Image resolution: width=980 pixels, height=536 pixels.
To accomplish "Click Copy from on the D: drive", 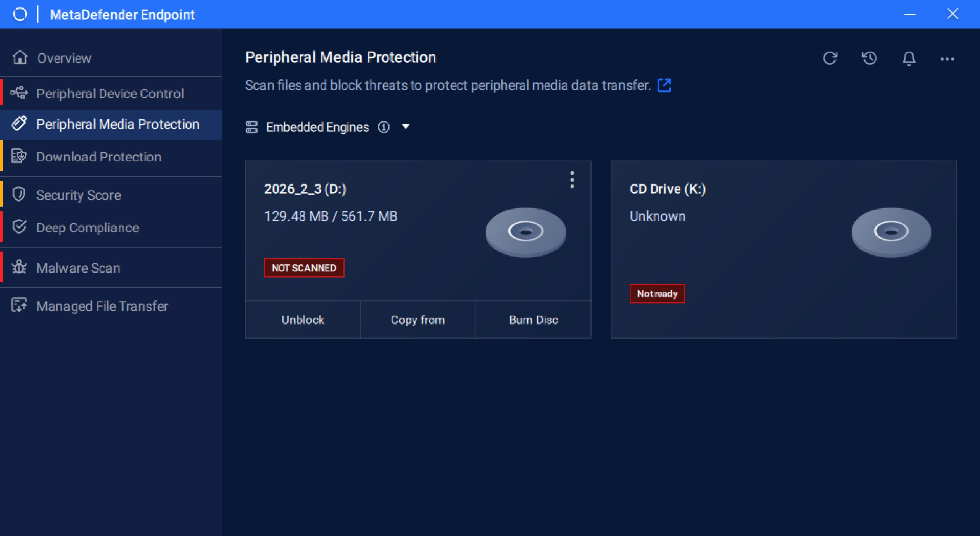I will click(x=418, y=320).
